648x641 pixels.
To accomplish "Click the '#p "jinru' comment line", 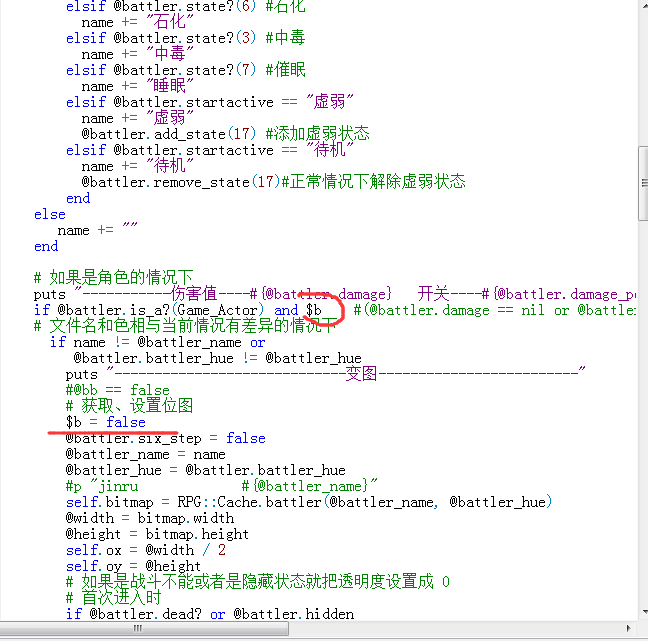I will [222, 486].
